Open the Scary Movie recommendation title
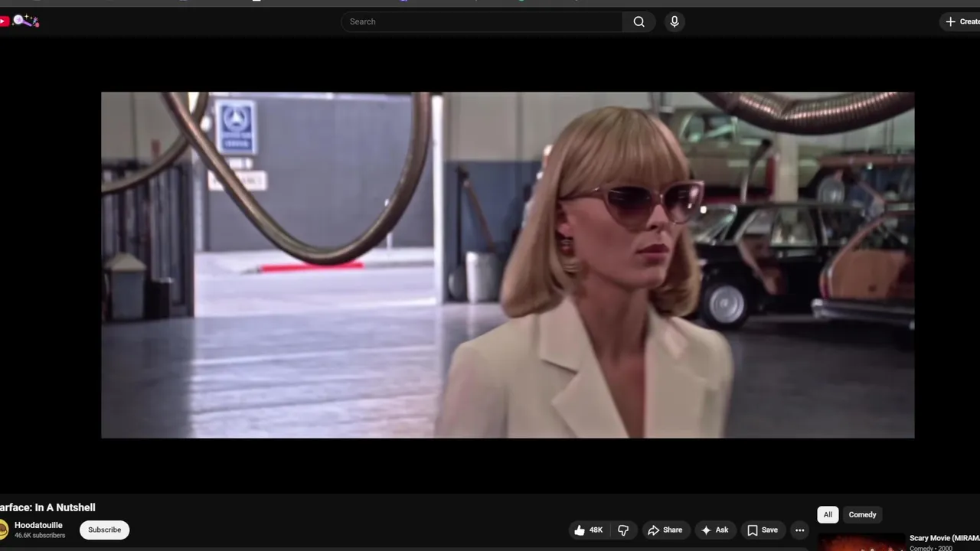The height and width of the screenshot is (551, 980). (x=944, y=538)
